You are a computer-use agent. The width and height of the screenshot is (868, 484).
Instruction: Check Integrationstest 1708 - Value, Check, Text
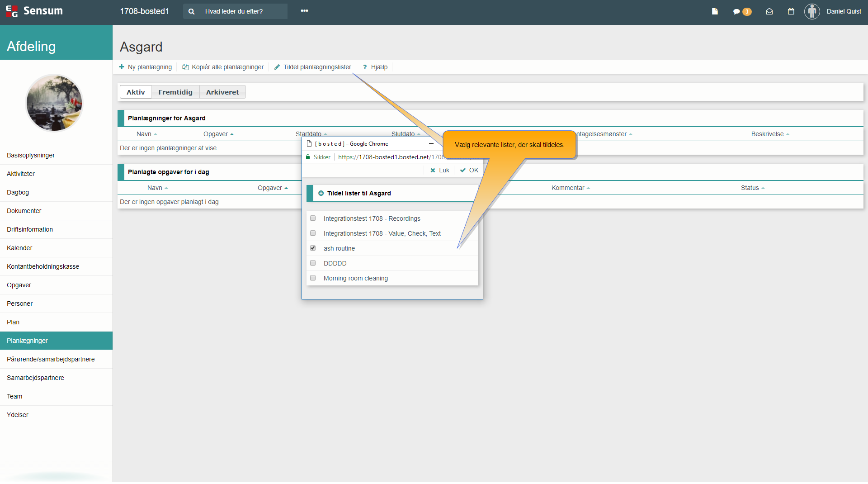pyautogui.click(x=313, y=233)
